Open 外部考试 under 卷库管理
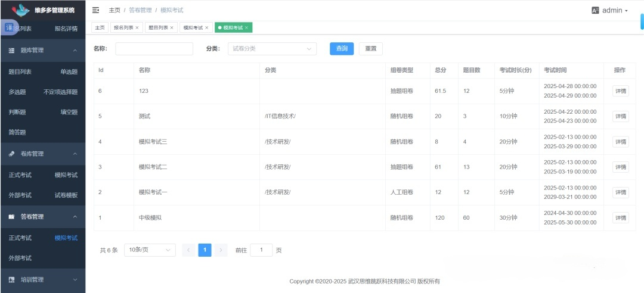Screen dimensions: 644x293 pos(20,195)
